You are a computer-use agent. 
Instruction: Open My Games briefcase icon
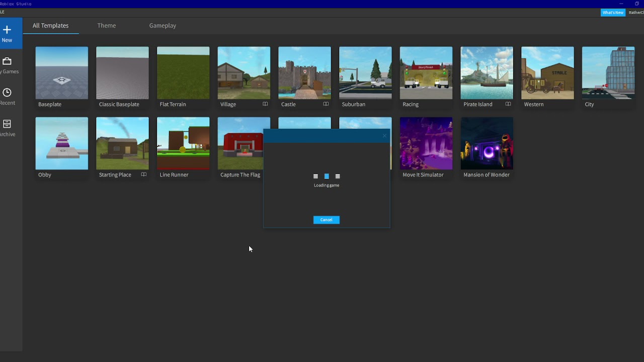pos(7,61)
